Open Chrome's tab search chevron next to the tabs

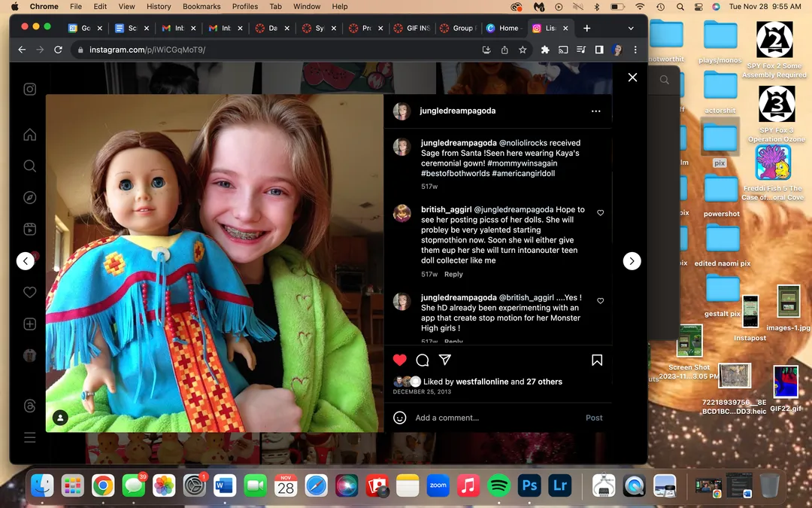(630, 28)
